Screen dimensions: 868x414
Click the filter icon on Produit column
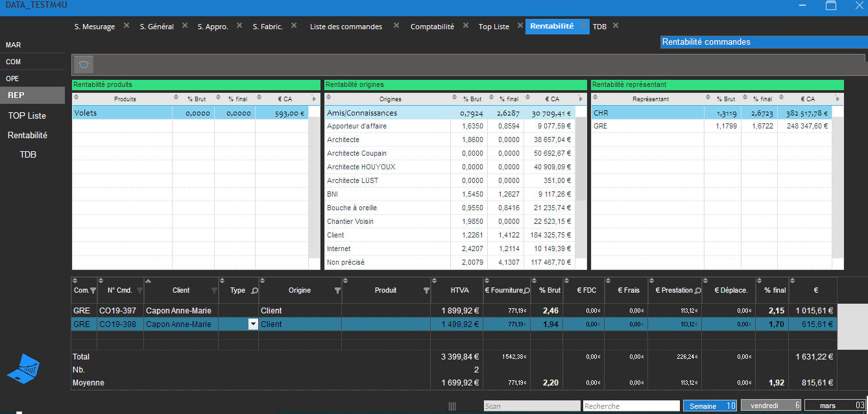(426, 291)
